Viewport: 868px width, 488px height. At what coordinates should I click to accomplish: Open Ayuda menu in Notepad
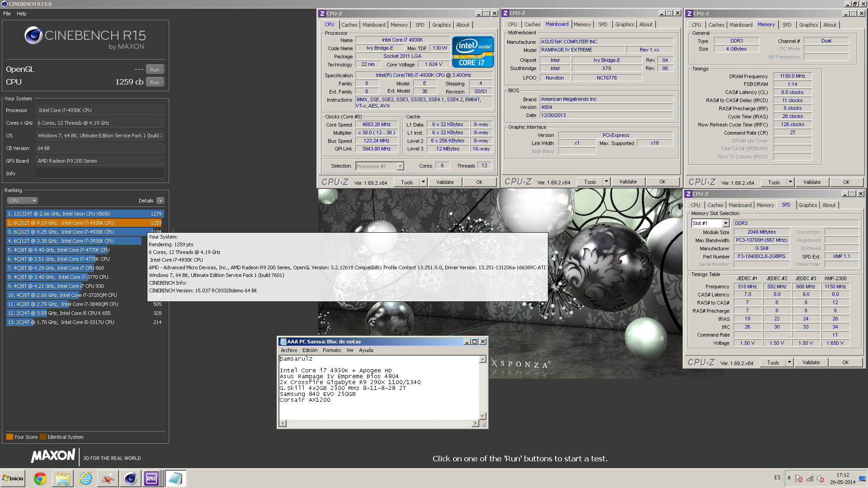366,350
